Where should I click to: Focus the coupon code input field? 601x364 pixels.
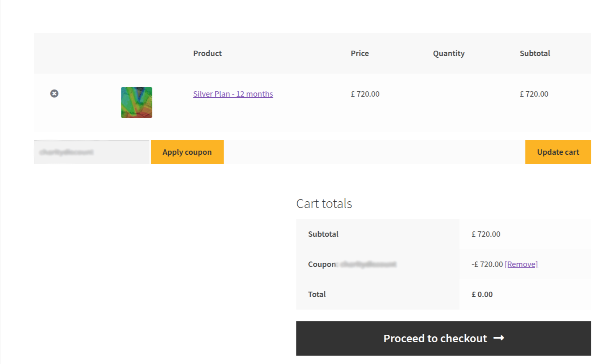pyautogui.click(x=92, y=152)
